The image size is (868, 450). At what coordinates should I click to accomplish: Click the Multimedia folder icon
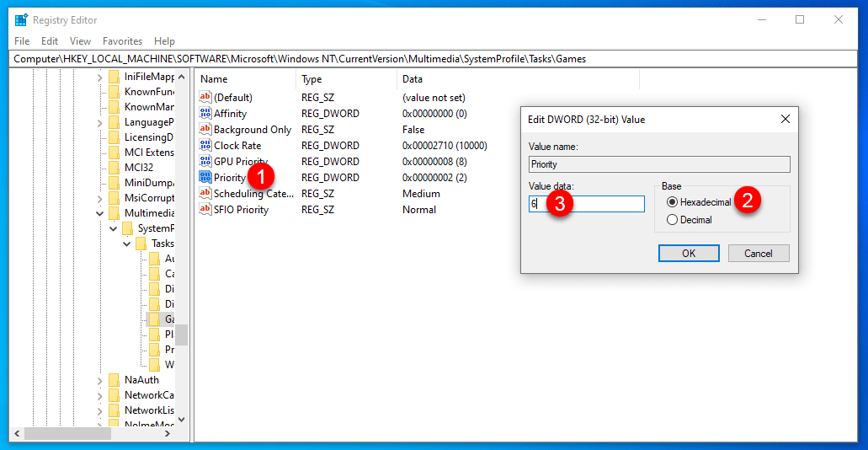point(114,213)
